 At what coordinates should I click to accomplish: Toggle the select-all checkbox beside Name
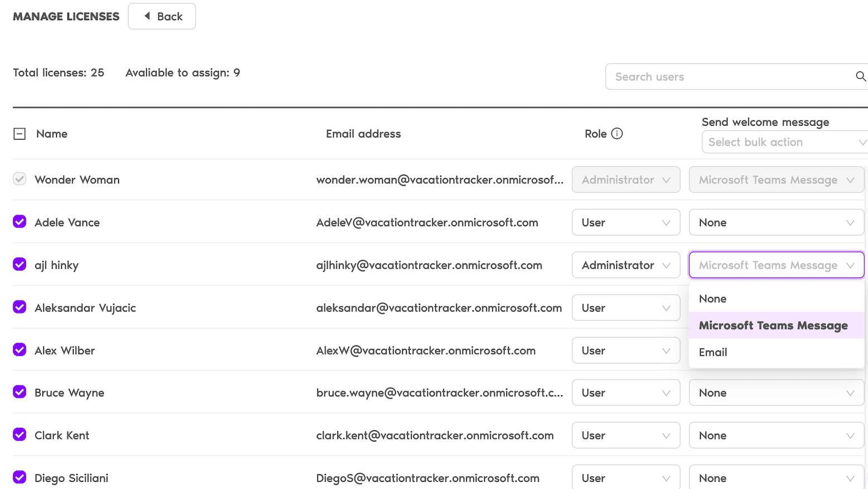(x=20, y=134)
